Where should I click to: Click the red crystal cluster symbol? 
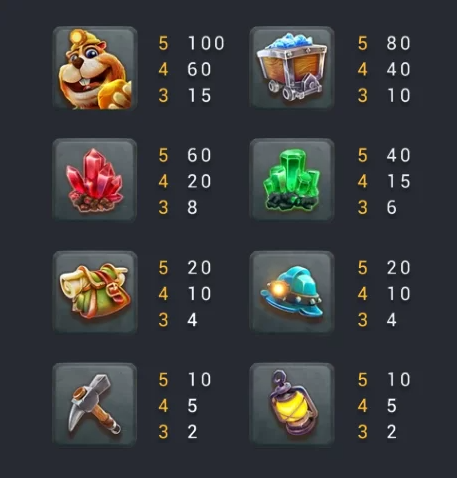(95, 180)
